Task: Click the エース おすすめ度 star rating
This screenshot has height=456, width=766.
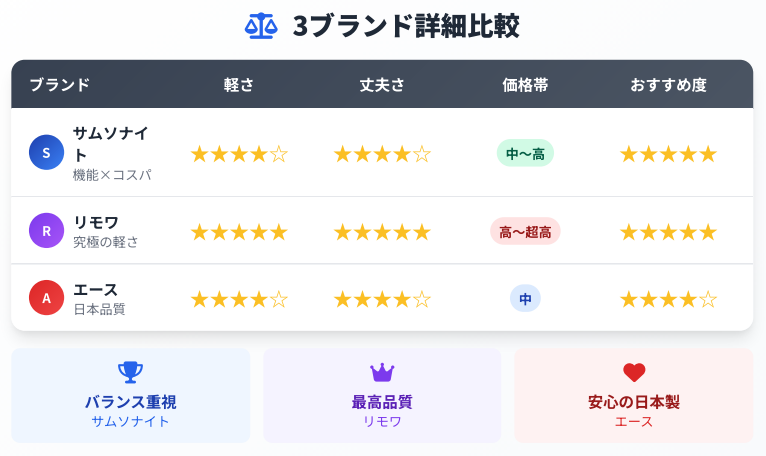Action: pyautogui.click(x=668, y=299)
